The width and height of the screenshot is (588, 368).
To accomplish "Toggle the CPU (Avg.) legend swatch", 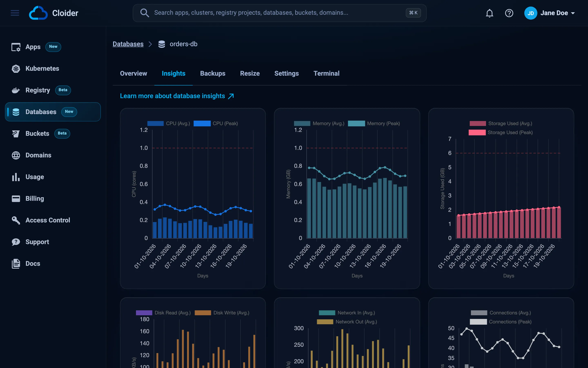I will pos(156,123).
